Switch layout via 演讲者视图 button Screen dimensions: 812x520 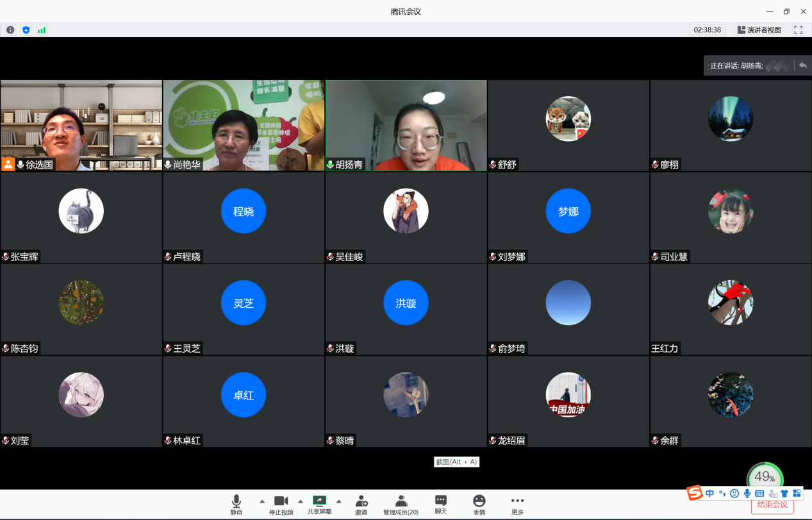coord(759,30)
